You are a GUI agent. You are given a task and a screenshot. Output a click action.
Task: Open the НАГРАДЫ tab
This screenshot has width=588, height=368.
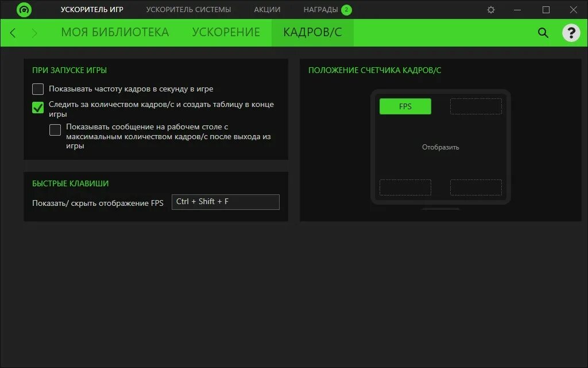pyautogui.click(x=320, y=10)
